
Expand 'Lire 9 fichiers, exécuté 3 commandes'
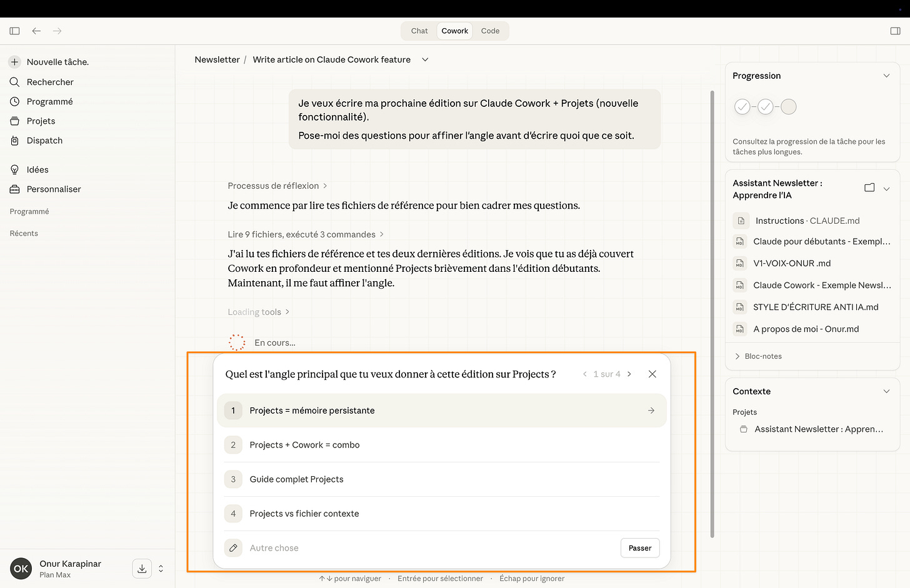306,234
